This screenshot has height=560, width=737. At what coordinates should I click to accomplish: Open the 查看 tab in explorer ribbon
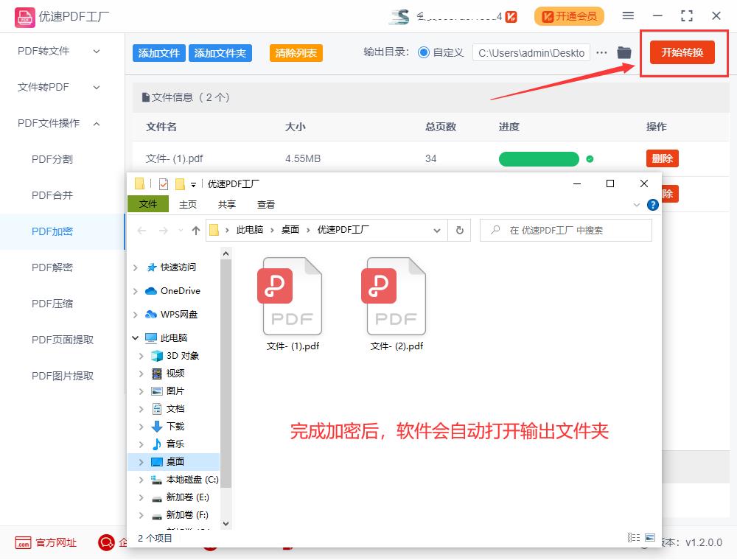click(265, 204)
